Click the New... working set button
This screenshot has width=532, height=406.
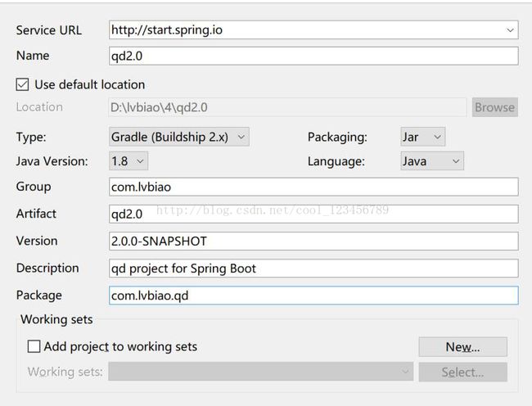(x=462, y=347)
